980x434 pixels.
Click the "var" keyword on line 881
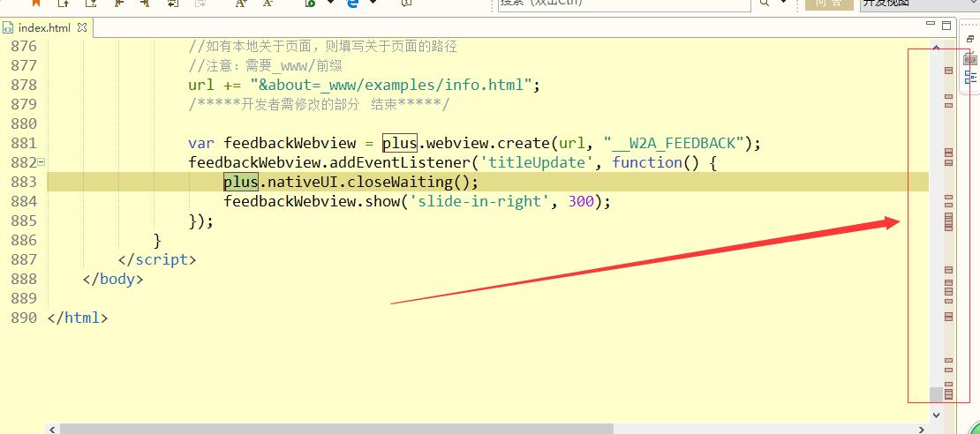point(201,143)
